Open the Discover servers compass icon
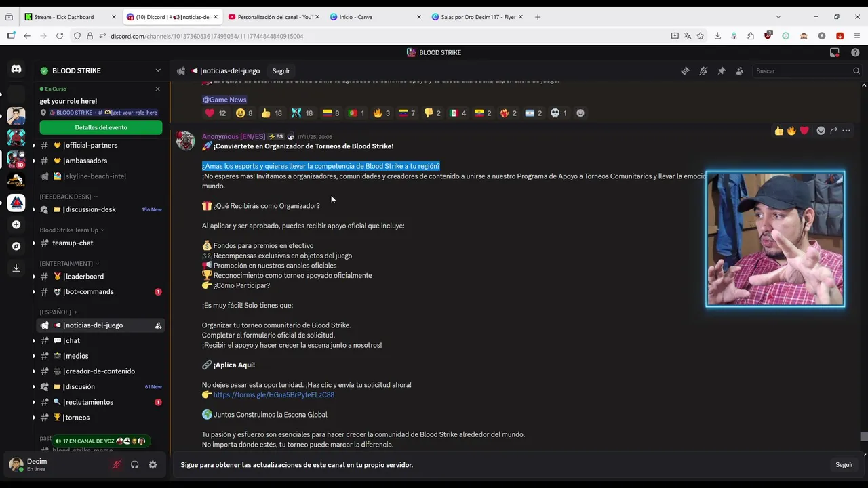 [x=16, y=246]
